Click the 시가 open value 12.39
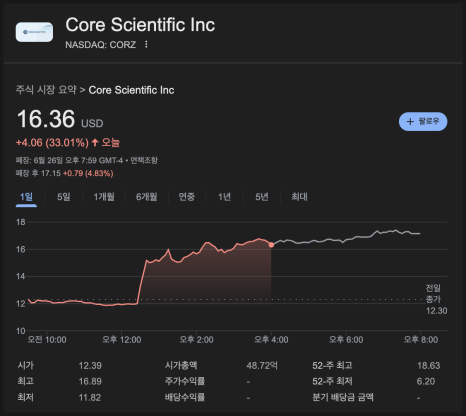The height and width of the screenshot is (416, 466). coord(90,366)
